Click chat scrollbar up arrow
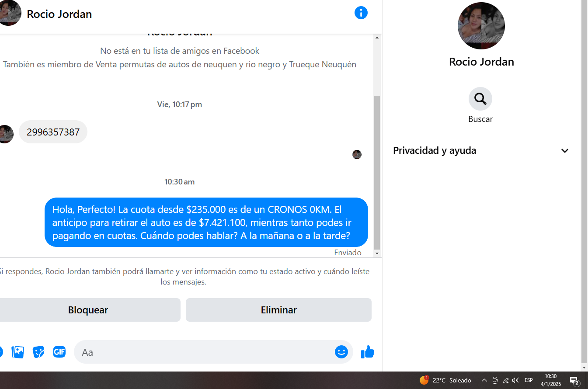Screen dimensions: 588x389 [377, 38]
